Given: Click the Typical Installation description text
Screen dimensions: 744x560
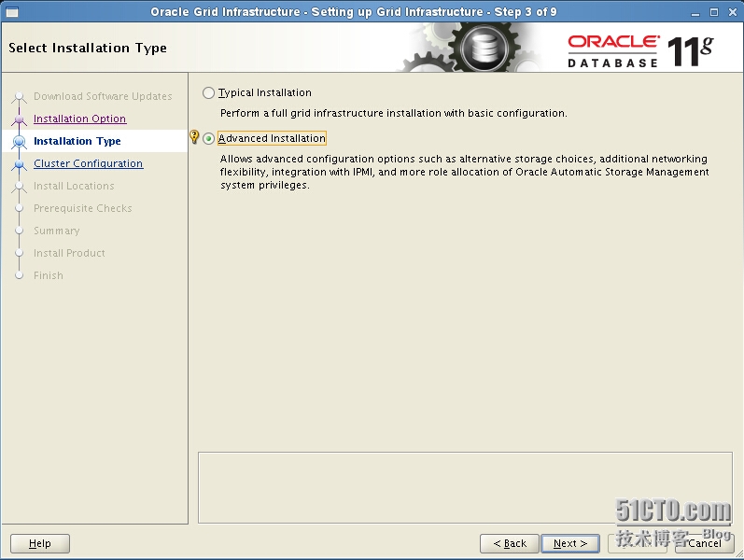Looking at the screenshot, I should [394, 113].
